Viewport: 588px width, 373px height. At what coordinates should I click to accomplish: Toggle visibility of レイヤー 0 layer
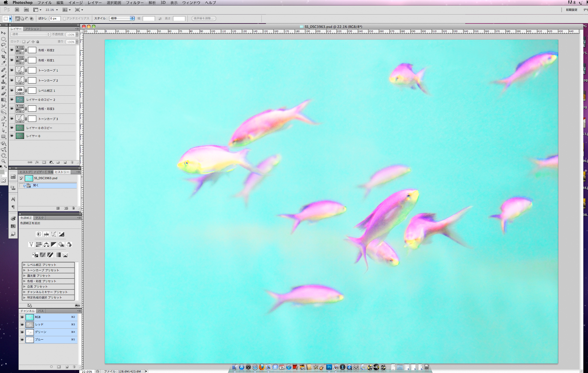[12, 136]
